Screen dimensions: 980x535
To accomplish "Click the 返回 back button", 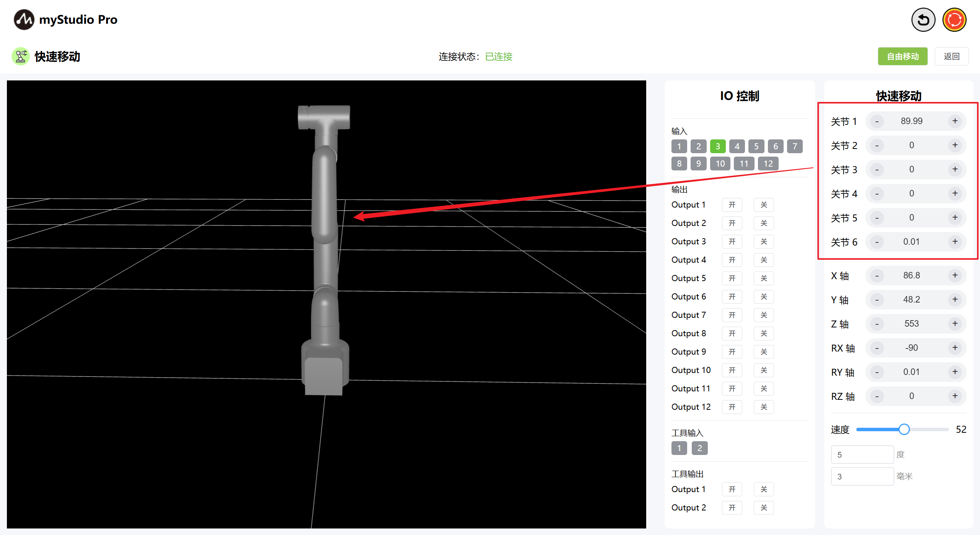I will 951,57.
